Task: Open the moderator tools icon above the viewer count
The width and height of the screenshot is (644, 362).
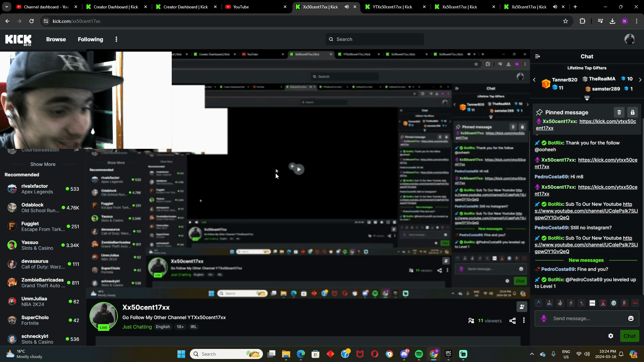Action: (522, 306)
